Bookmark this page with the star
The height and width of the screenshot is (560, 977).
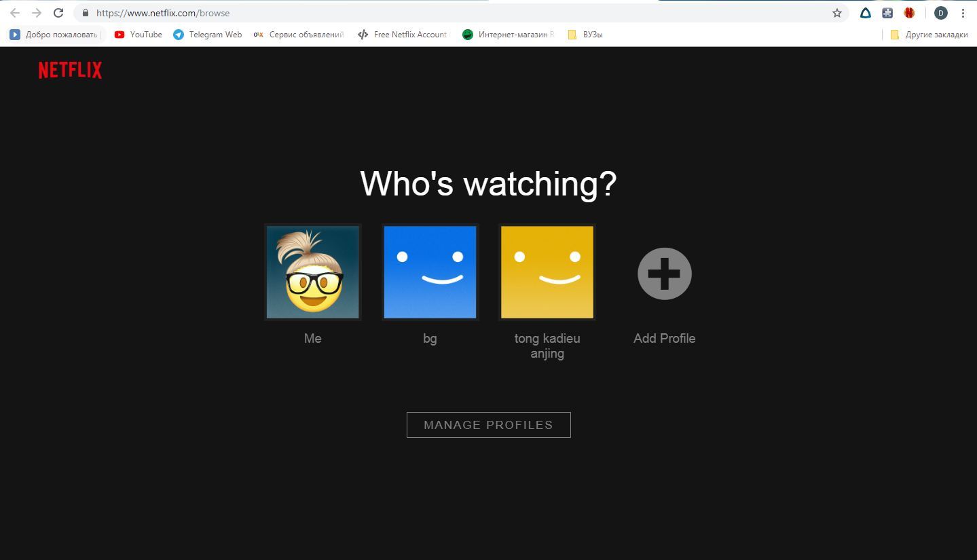pos(836,13)
